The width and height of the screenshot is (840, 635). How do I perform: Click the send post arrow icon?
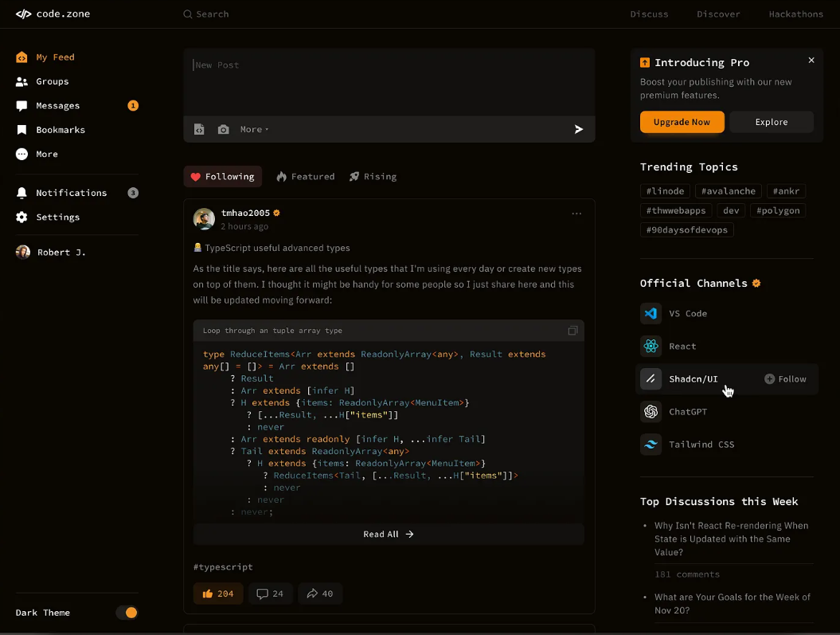[x=579, y=129]
